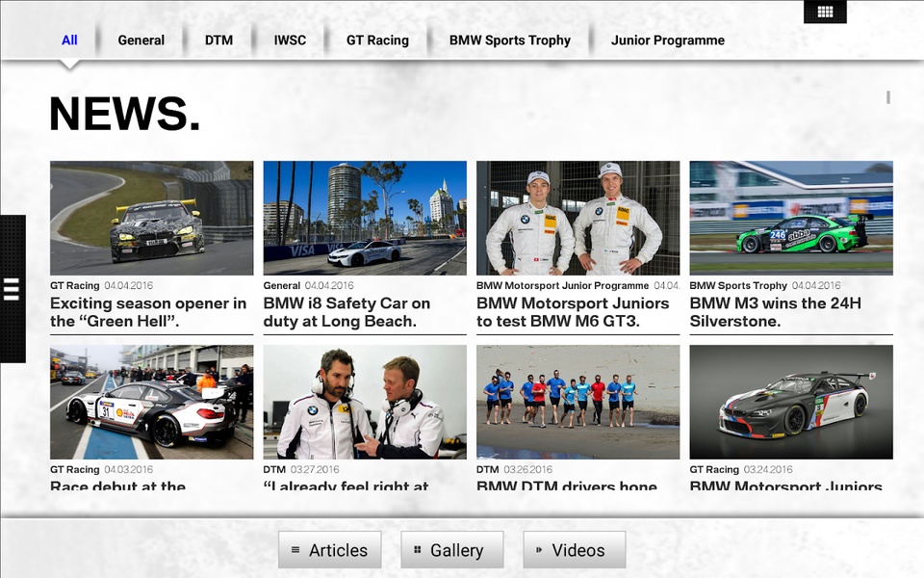Open the side menu hamburger handle

click(x=13, y=289)
